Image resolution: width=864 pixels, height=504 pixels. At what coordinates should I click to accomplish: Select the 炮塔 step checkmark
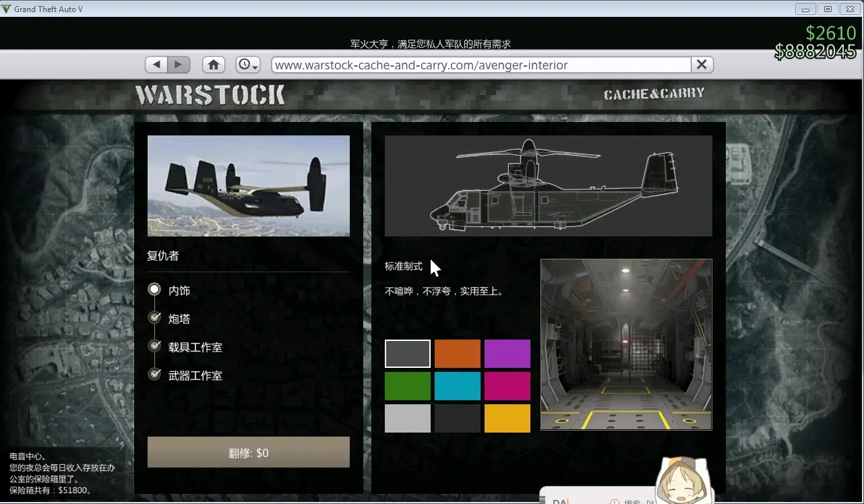click(x=155, y=317)
